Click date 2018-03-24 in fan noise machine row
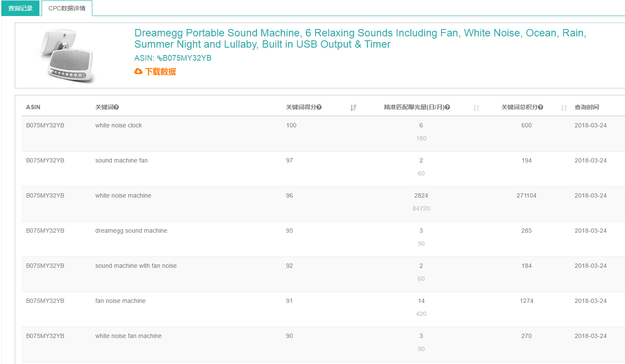 pyautogui.click(x=591, y=301)
